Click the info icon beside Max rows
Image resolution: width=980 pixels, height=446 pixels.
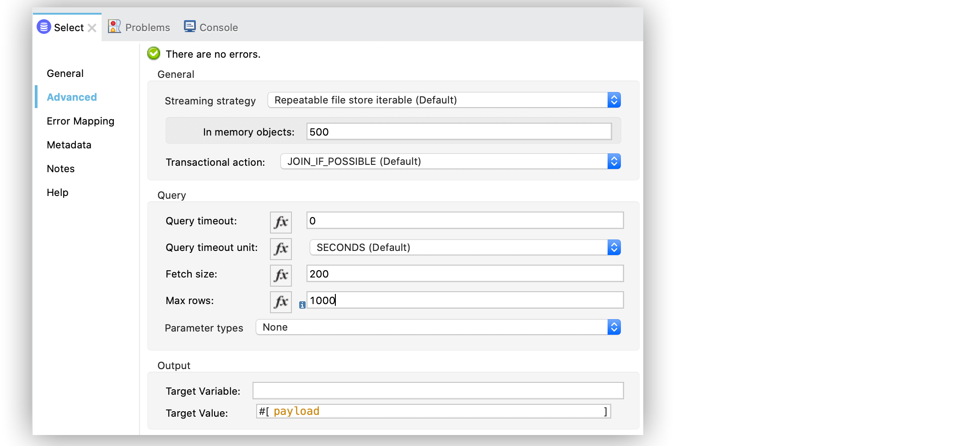tap(302, 304)
